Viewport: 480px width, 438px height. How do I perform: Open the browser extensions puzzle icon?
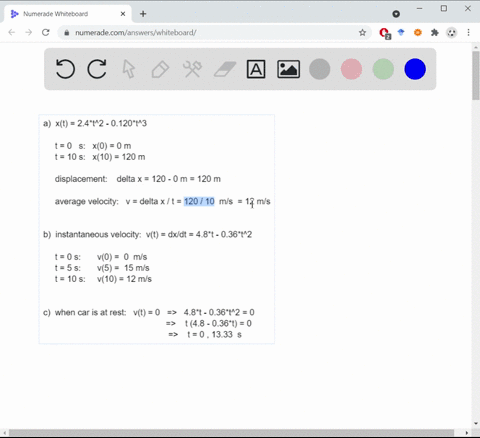point(435,33)
